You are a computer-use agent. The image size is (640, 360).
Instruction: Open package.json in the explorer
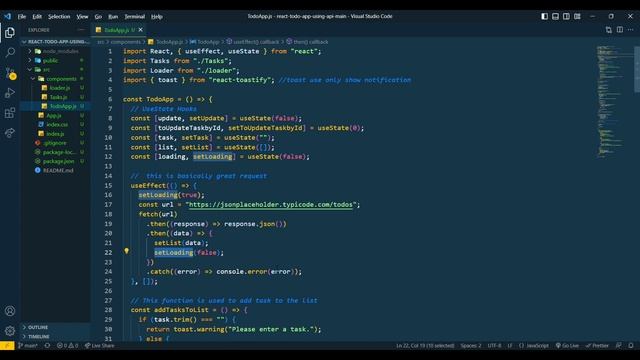[56, 161]
